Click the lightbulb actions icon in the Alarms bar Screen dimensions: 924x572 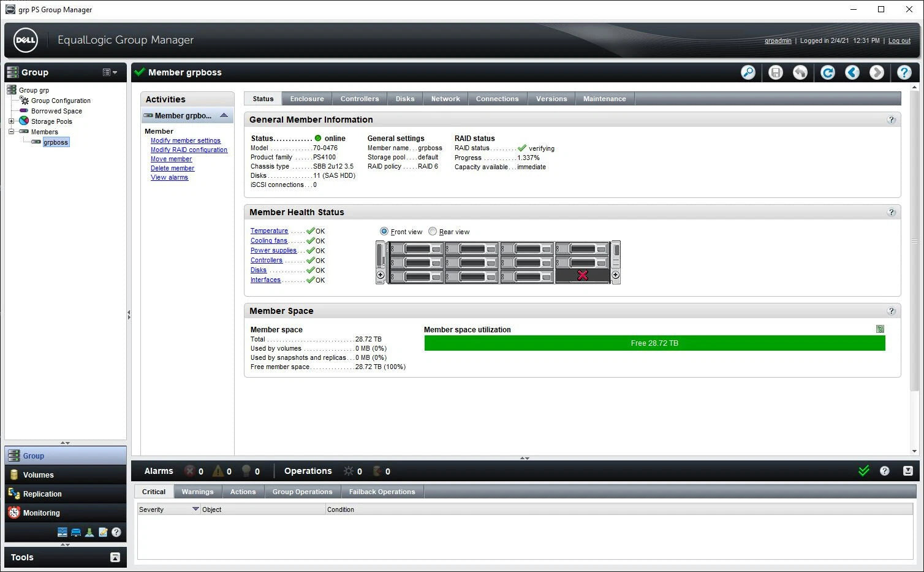(246, 471)
